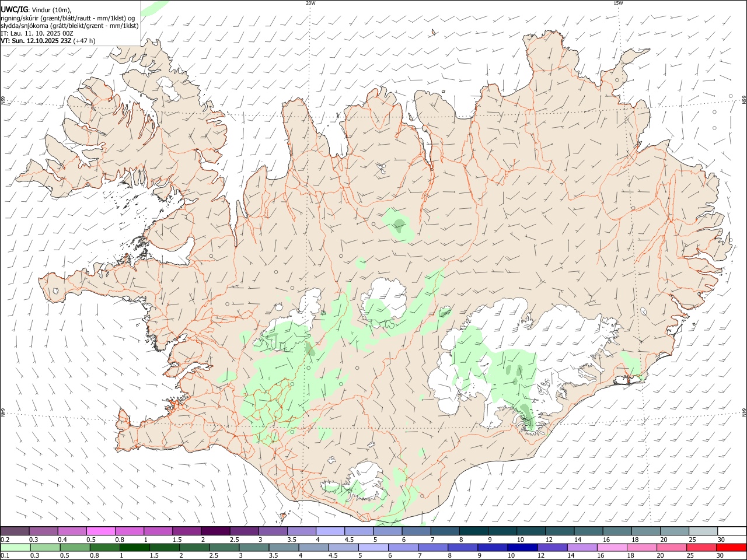Click the 20W longitude label
The width and height of the screenshot is (747, 560).
coord(310,3)
